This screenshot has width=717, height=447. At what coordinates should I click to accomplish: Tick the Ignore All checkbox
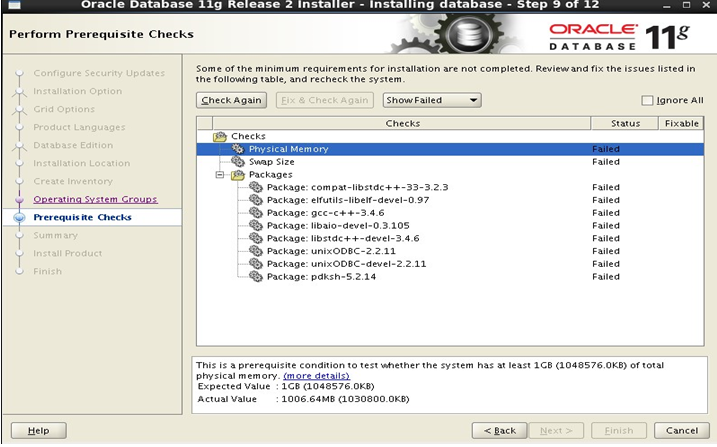647,100
